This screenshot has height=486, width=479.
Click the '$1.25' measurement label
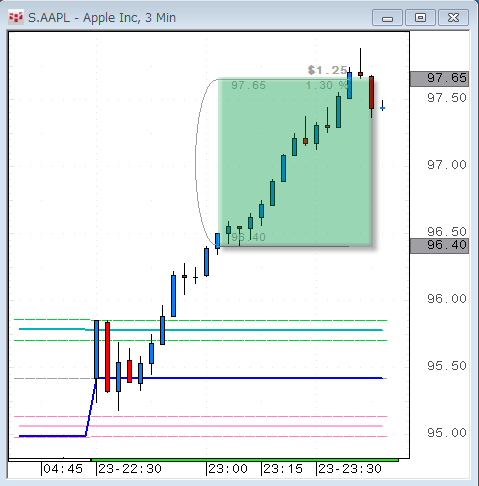click(x=327, y=70)
